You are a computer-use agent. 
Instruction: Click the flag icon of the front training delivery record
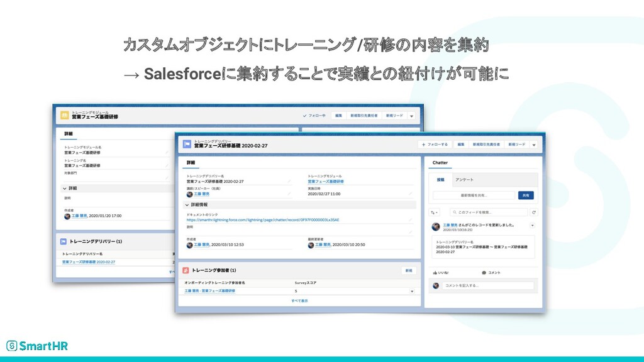[187, 144]
